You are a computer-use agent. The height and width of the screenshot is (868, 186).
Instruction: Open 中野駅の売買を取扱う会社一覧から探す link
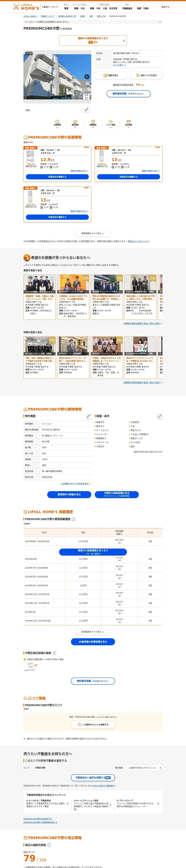point(142,382)
